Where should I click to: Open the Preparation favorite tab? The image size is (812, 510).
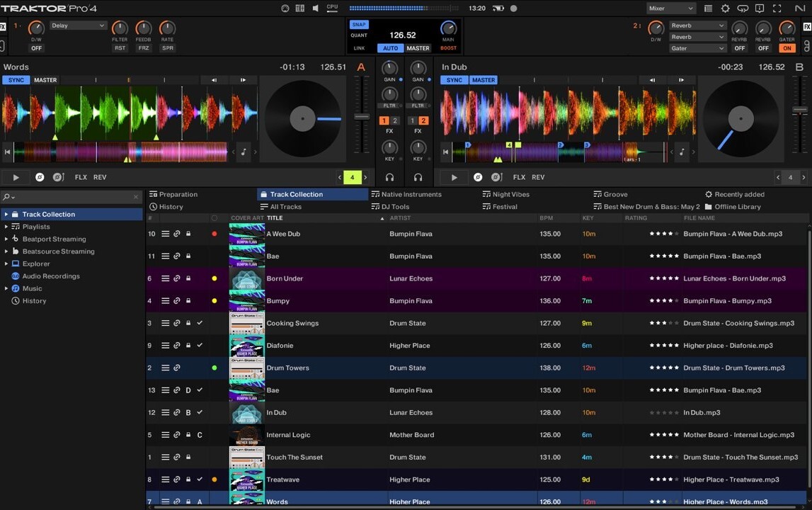tap(173, 194)
